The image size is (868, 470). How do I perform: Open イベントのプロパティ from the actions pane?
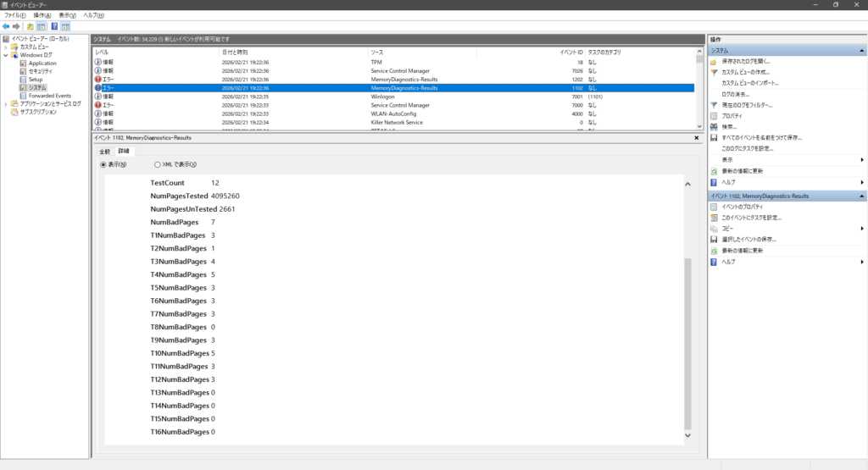(743, 207)
